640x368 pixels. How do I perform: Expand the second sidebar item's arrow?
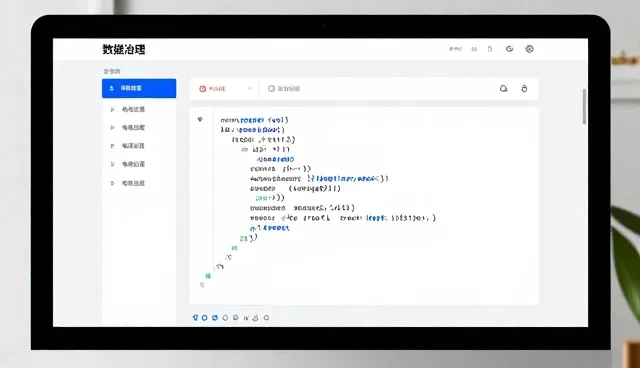click(112, 109)
